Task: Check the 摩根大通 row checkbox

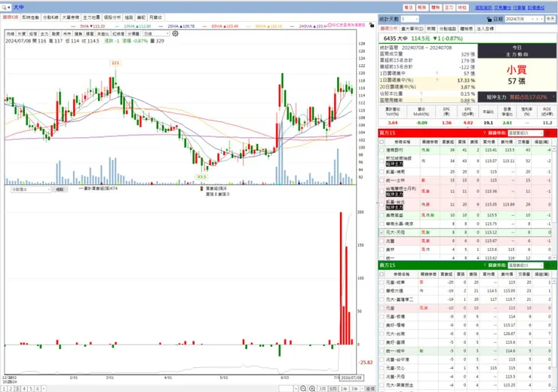Action: pos(382,291)
